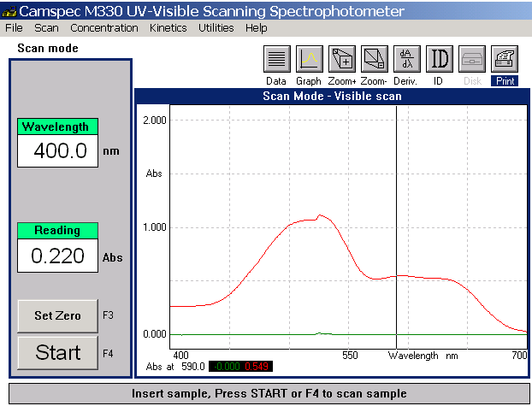Click the 'Wavelength nm' x-axis title
Viewport: 532px width, 406px height.
coord(423,356)
